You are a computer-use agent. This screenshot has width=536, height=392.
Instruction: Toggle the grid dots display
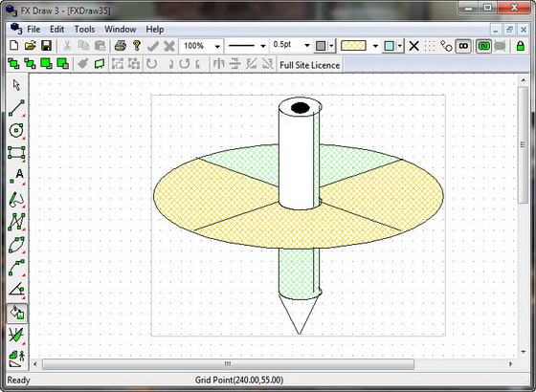[430, 46]
